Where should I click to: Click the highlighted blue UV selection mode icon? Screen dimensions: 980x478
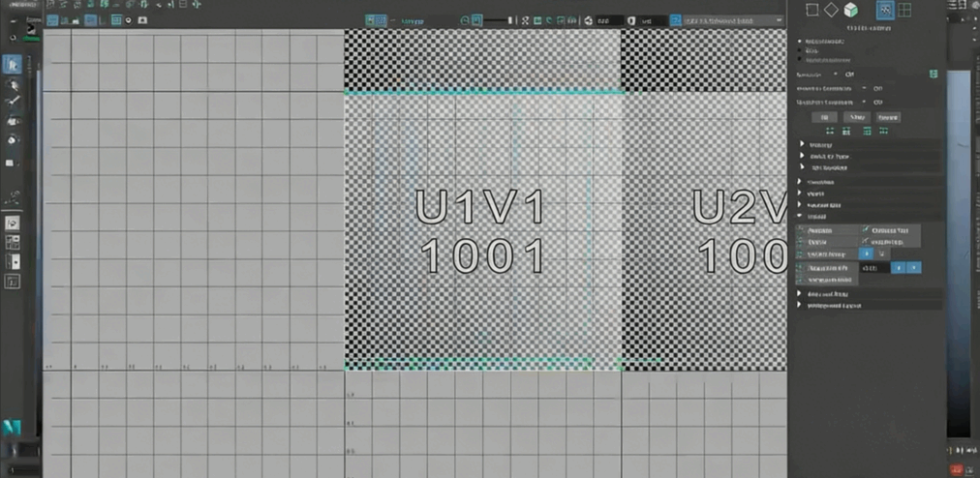[x=884, y=11]
